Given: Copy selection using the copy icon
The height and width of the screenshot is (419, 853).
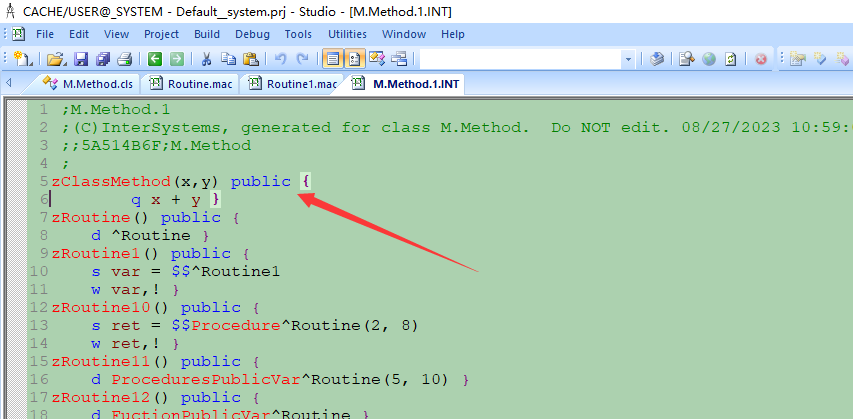Looking at the screenshot, I should 228,59.
